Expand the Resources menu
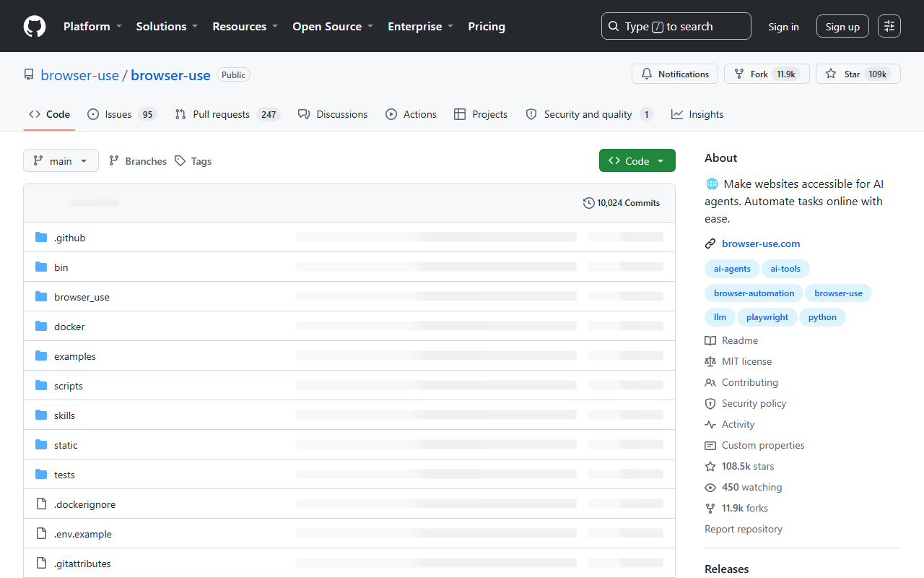The height and width of the screenshot is (578, 924). [x=245, y=27]
